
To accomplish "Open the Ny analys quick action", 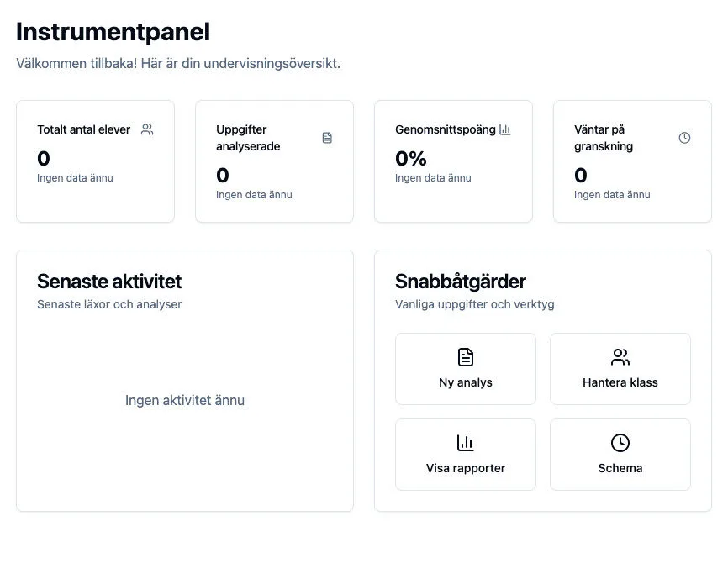I will [x=465, y=370].
